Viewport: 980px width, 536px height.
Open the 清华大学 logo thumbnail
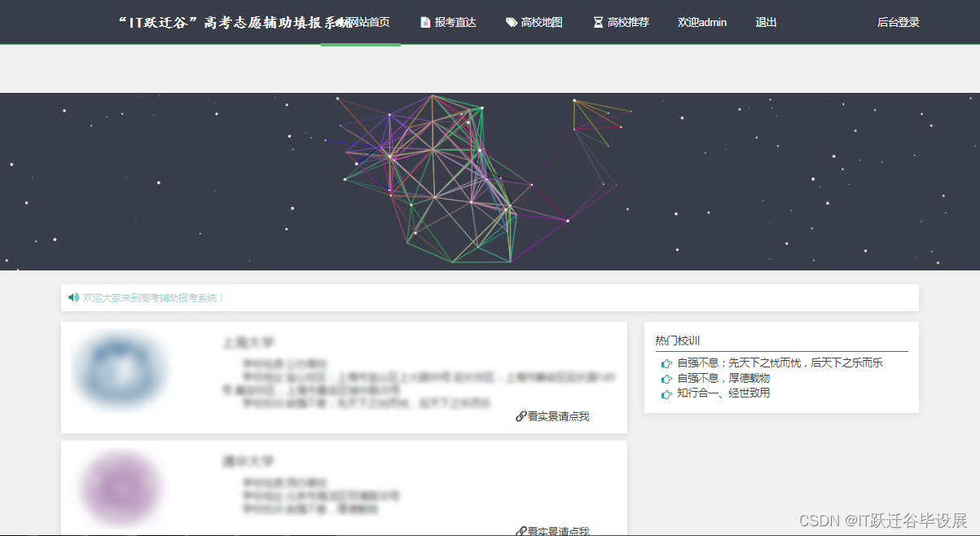click(x=121, y=489)
